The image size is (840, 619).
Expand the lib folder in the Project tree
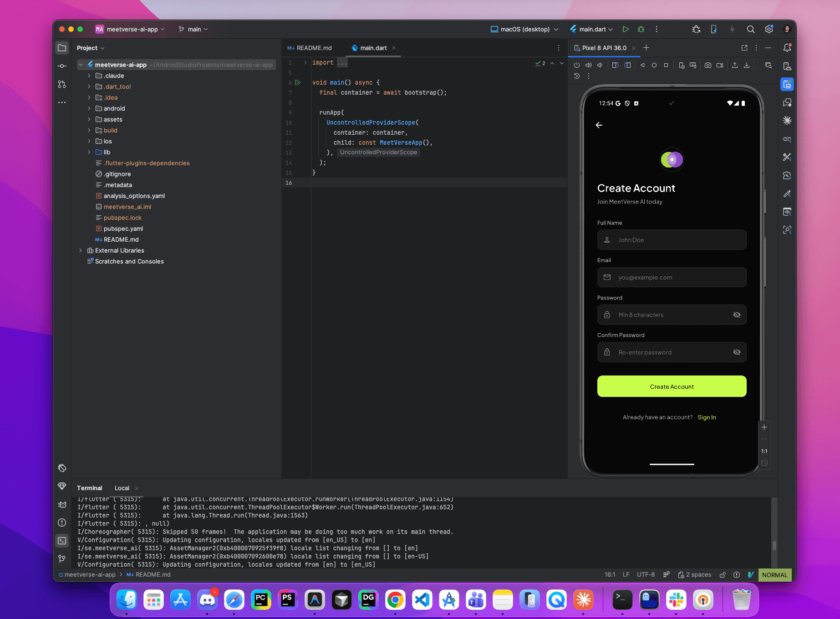89,152
